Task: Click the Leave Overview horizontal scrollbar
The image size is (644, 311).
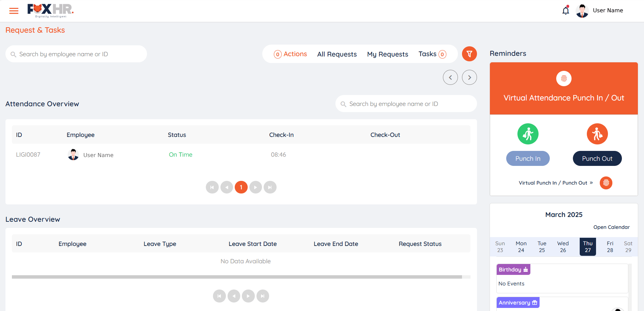Action: pos(237,277)
